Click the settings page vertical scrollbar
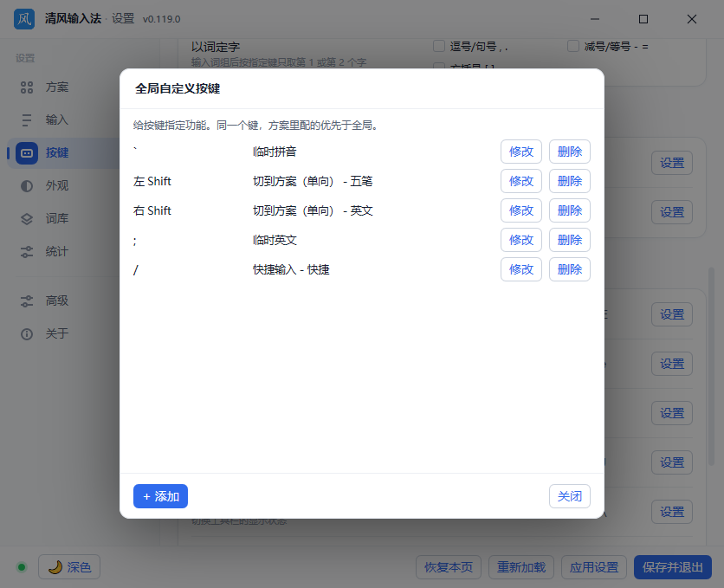 (712, 367)
